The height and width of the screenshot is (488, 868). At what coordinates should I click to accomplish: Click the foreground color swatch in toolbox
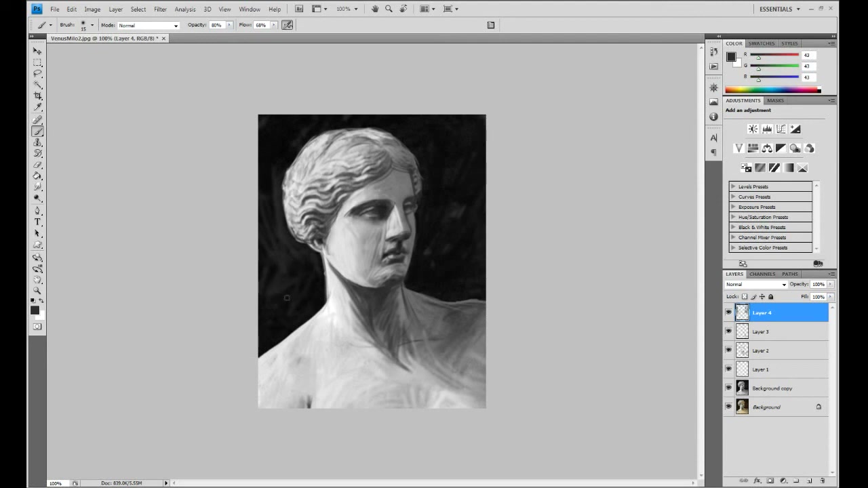click(35, 310)
